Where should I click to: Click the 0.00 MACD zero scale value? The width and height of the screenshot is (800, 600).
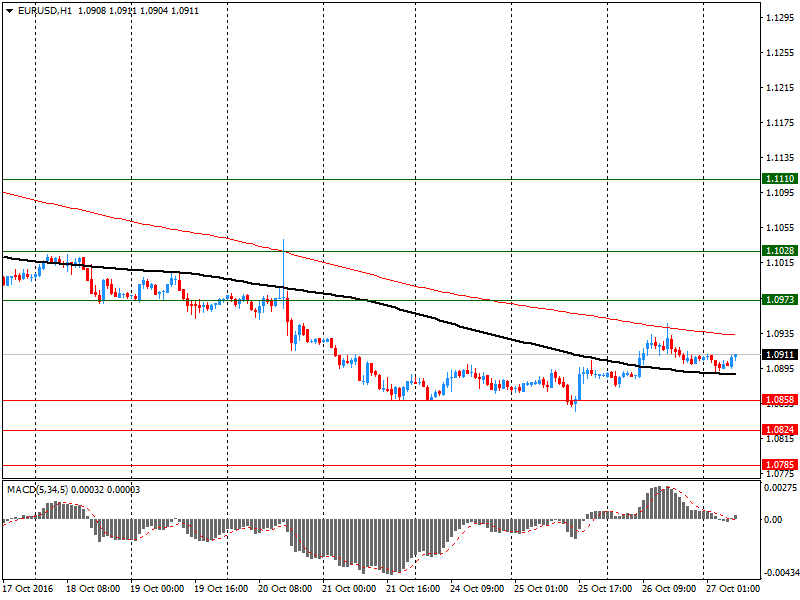(773, 519)
